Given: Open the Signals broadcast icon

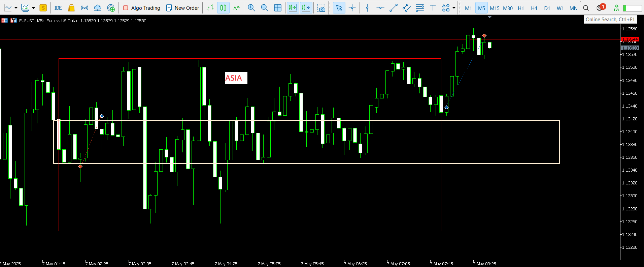Looking at the screenshot, I should [x=84, y=8].
